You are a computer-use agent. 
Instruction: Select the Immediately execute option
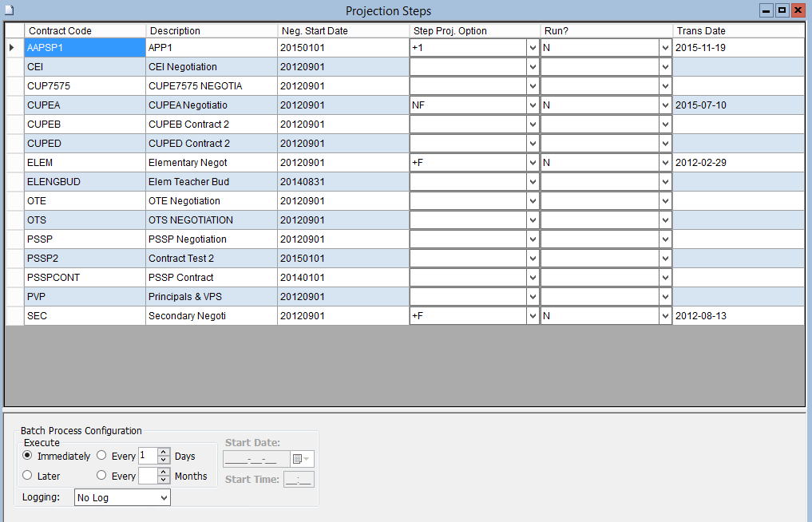[28, 456]
